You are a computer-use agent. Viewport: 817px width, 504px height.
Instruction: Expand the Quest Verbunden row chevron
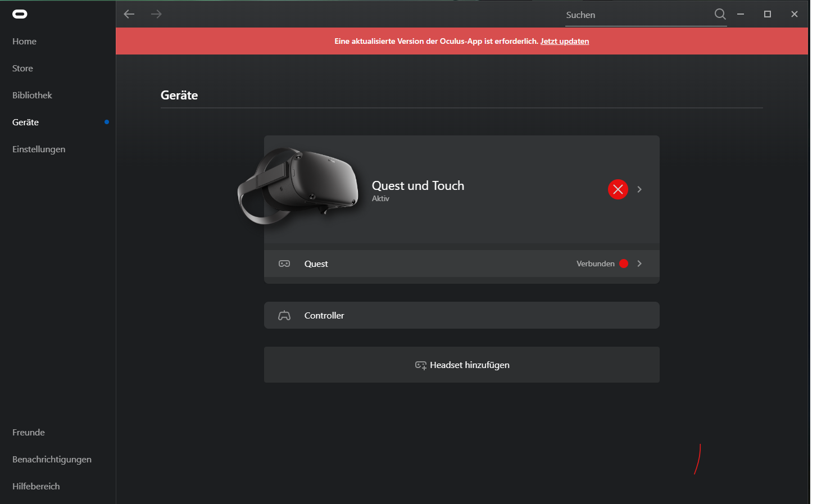click(639, 264)
